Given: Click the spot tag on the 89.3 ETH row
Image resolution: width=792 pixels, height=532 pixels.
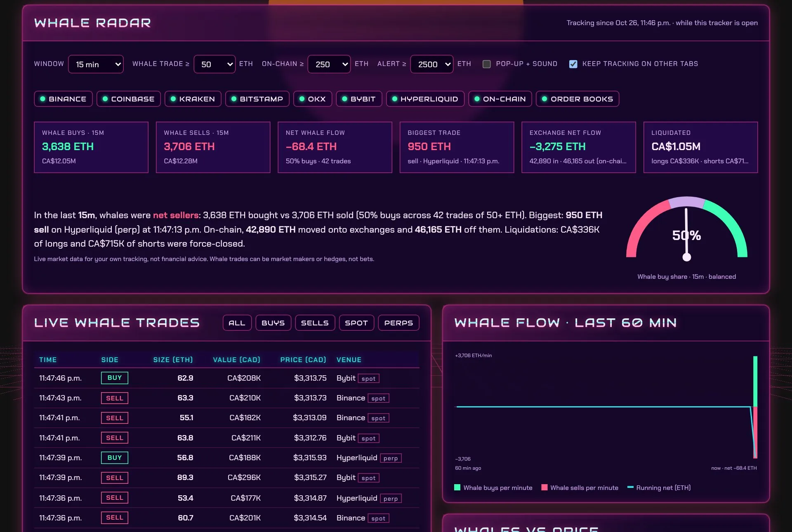Looking at the screenshot, I should 369,478.
